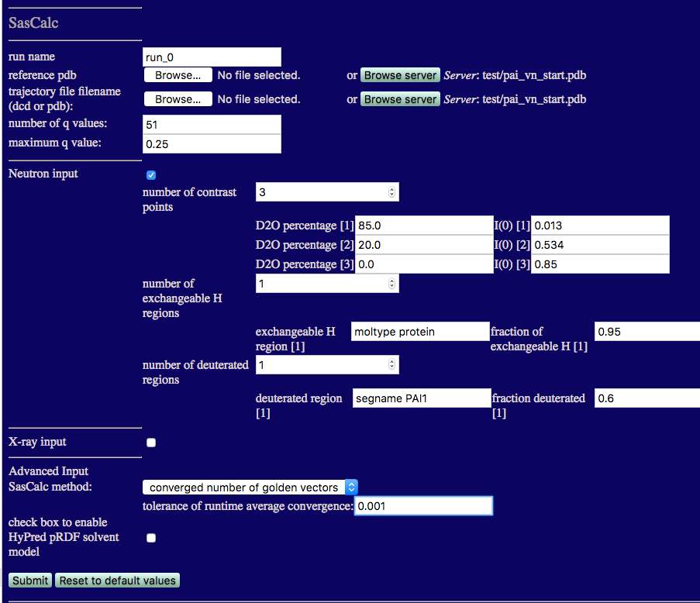Open Browse server for reference pdb
Screen dimensions: 700x603
400,75
